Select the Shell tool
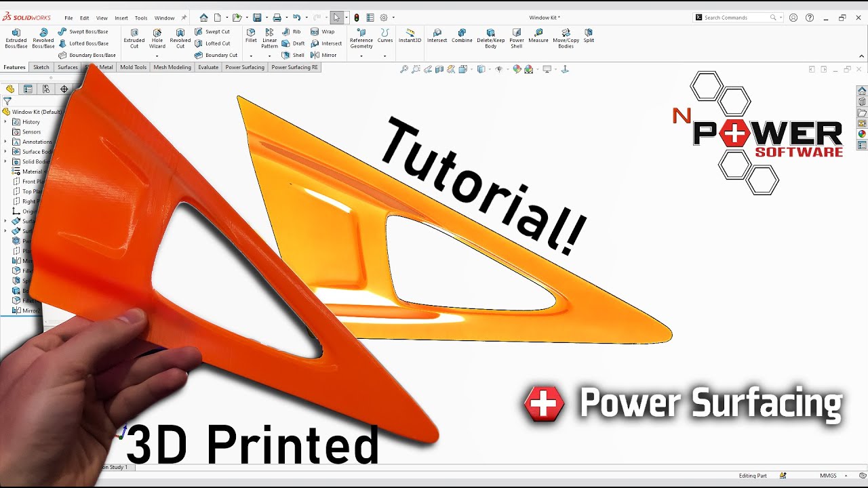The image size is (868, 488). [293, 55]
